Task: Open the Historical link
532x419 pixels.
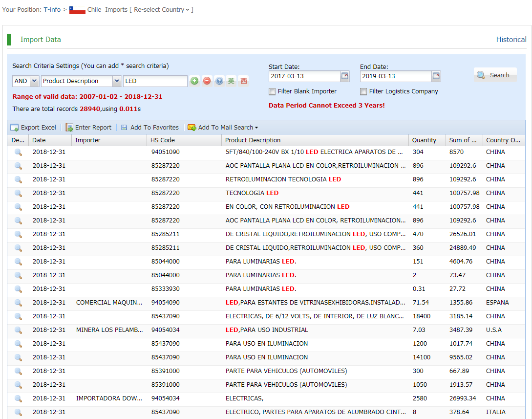Action: [511, 40]
